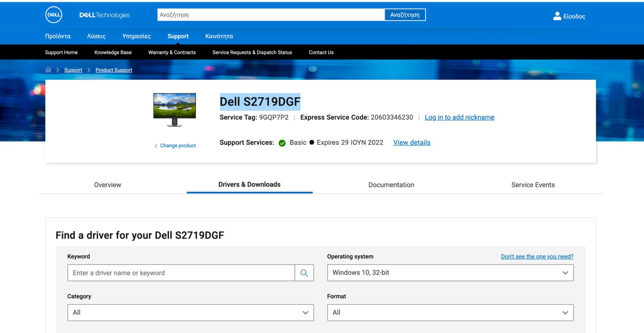This screenshot has width=644, height=333.
Task: Open the Support menu in blue bar
Action: coord(178,36)
